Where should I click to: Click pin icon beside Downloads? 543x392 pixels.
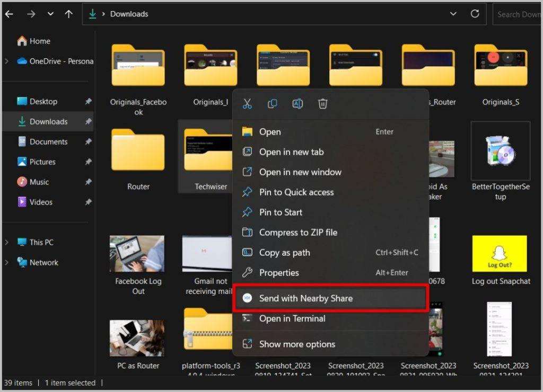tap(89, 121)
